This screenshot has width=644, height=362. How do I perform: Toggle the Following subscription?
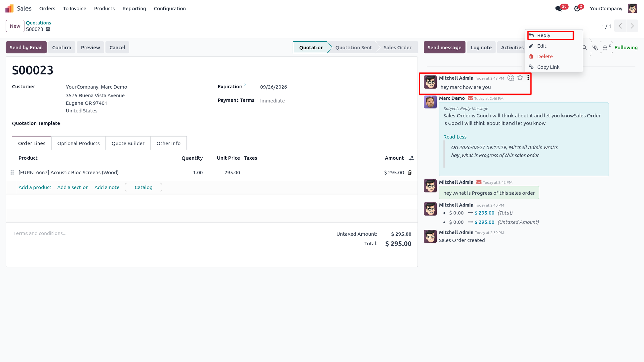pos(626,48)
